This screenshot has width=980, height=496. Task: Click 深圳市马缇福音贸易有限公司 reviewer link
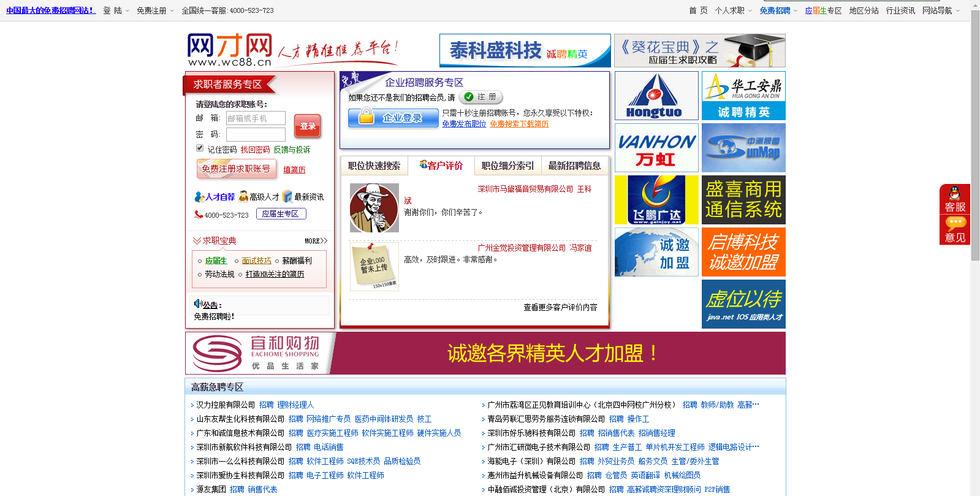(525, 189)
